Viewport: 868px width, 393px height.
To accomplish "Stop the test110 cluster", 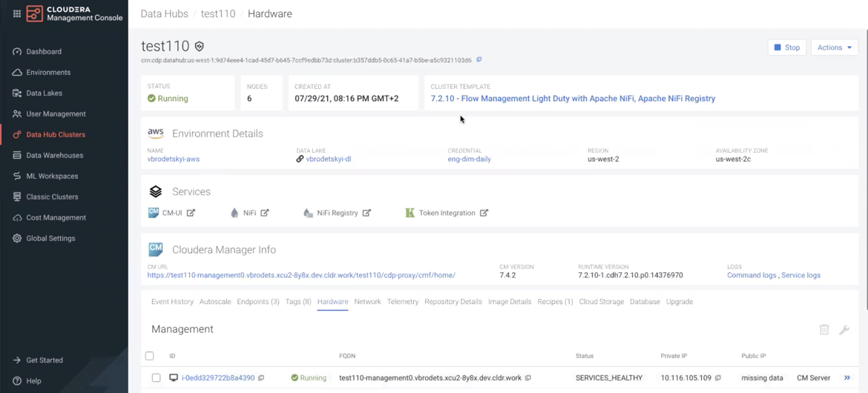I will (786, 47).
